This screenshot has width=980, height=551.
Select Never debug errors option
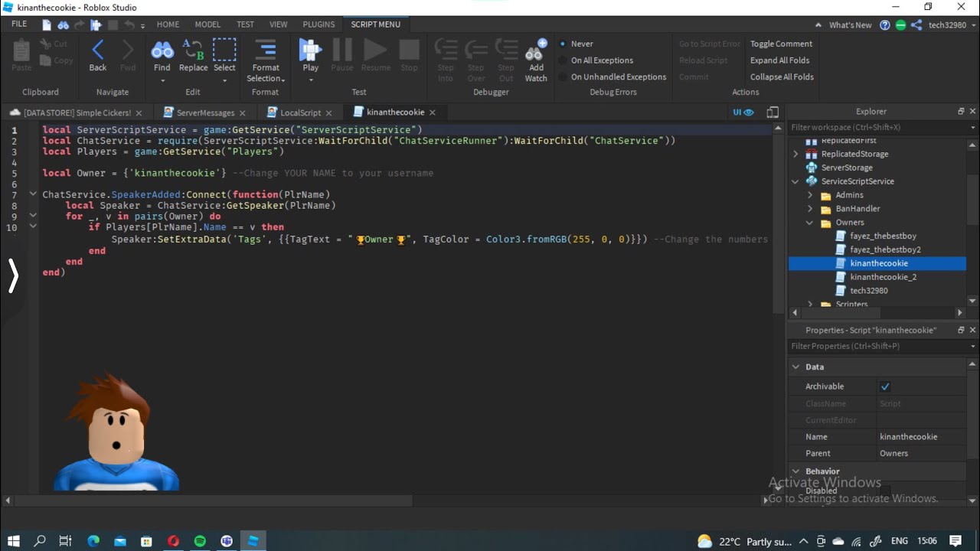[x=576, y=44]
